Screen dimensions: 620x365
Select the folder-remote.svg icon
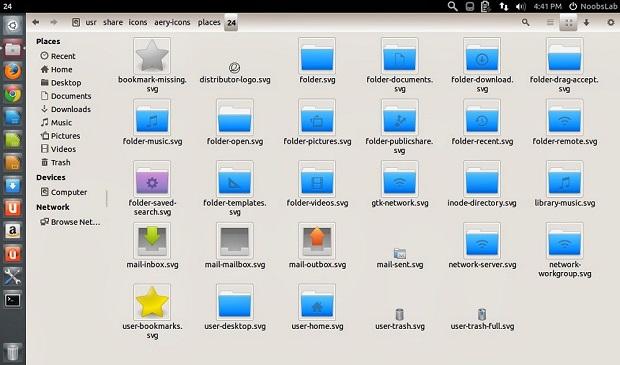pos(565,117)
